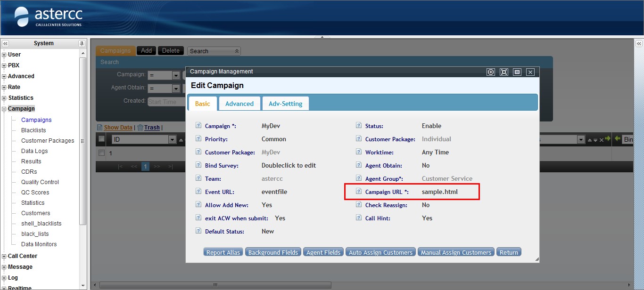Viewport: 644px width, 290px height.
Task: Check the checkbox for row 1
Action: tap(101, 153)
